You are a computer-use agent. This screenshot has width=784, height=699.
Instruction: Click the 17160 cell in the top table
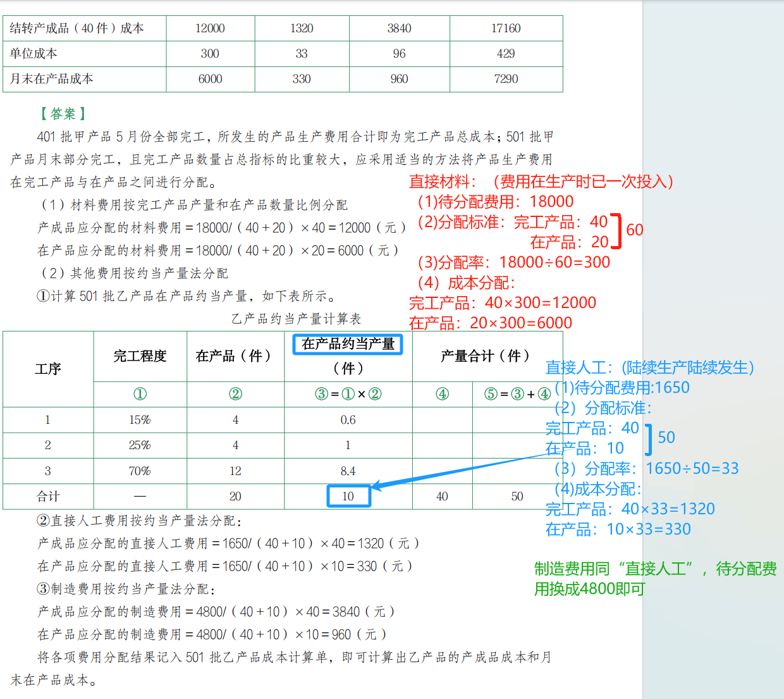pos(506,28)
